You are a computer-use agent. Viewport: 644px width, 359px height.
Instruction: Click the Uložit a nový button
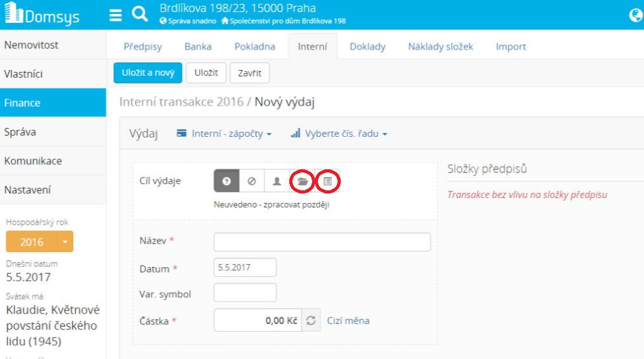point(148,73)
